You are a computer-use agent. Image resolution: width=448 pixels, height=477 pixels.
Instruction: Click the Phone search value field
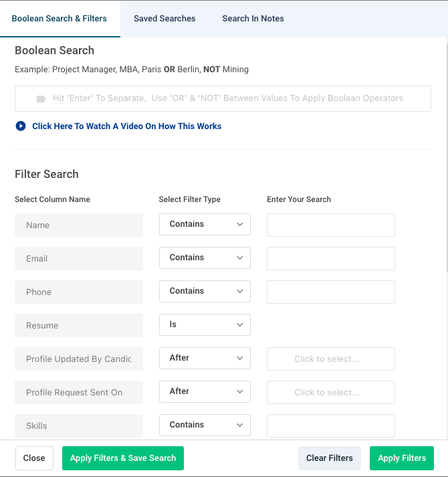coord(331,292)
